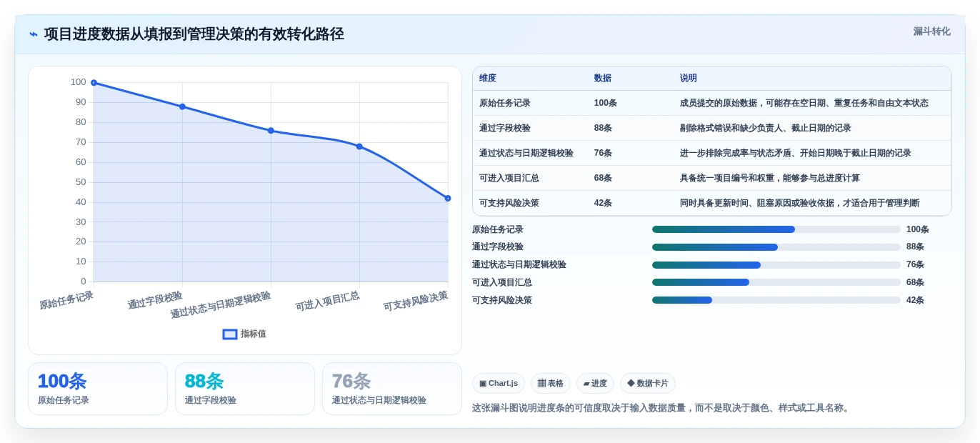Click the lightning icon beside the title

point(34,34)
